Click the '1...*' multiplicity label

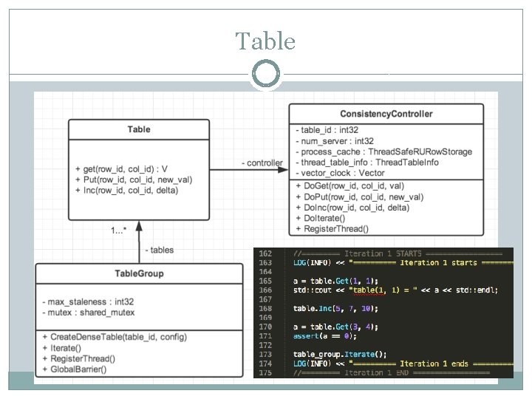point(118,231)
